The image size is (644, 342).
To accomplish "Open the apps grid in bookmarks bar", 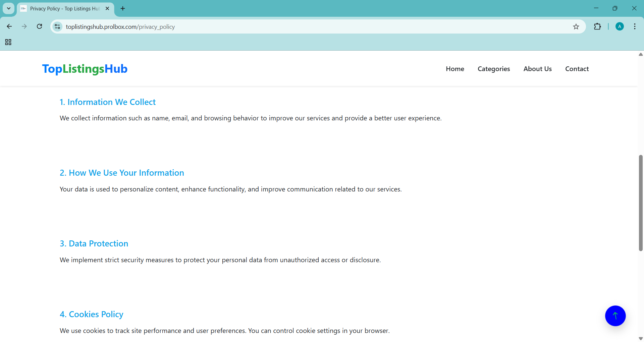I will tap(8, 42).
